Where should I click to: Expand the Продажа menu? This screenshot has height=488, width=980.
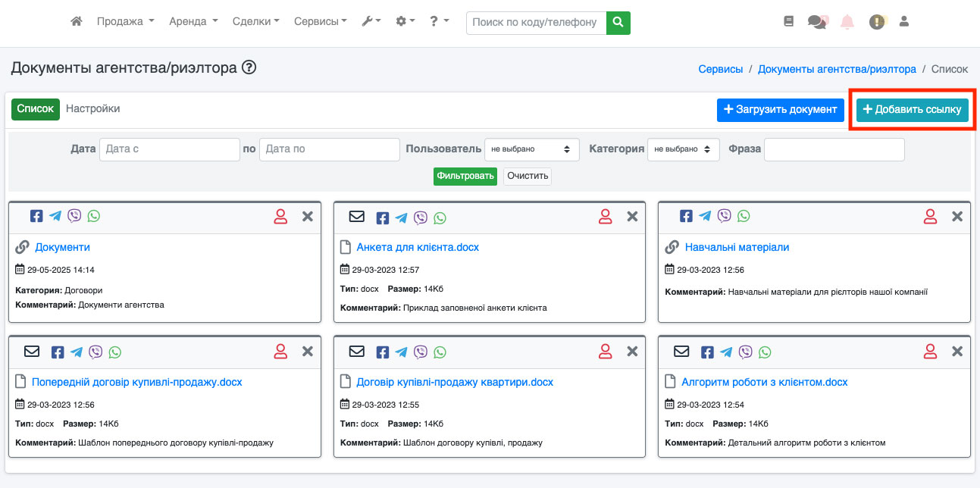pyautogui.click(x=125, y=22)
